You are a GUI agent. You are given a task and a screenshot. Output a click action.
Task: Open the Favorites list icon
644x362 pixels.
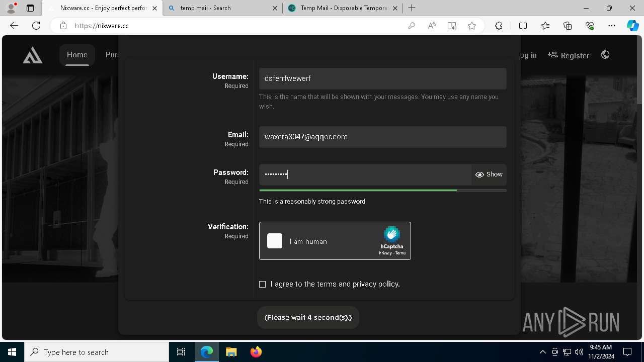(x=545, y=26)
